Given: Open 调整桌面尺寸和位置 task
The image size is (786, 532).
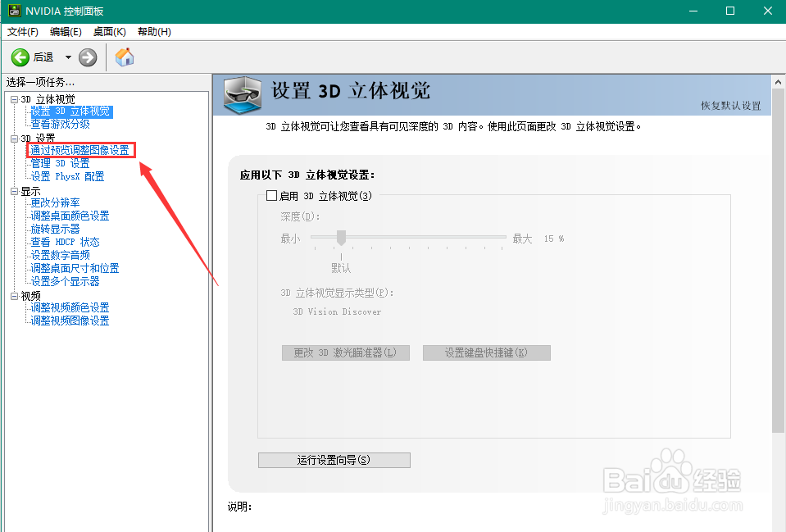Looking at the screenshot, I should pyautogui.click(x=75, y=268).
